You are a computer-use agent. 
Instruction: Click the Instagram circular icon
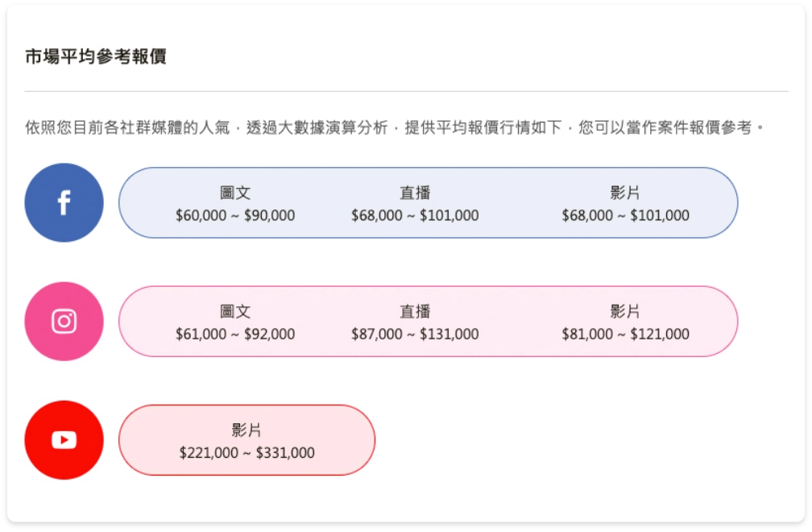64,321
